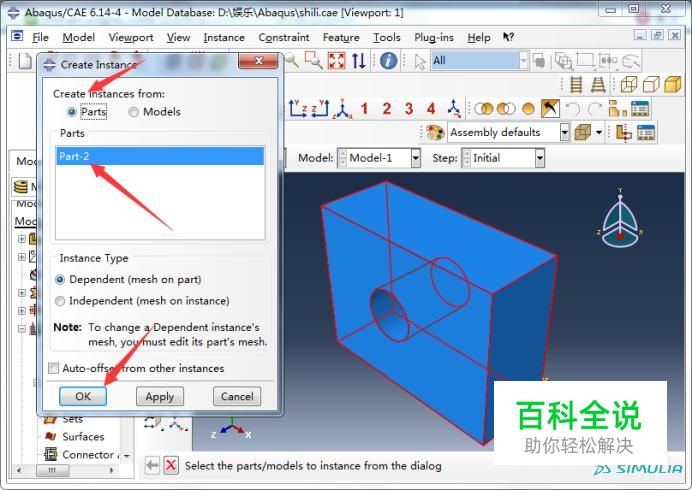
Task: Select the Box Zoom View tool
Action: (x=314, y=60)
